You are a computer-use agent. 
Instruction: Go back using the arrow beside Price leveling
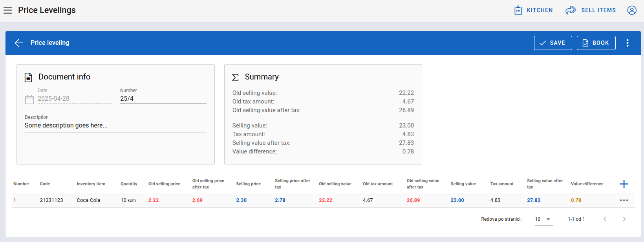[19, 43]
